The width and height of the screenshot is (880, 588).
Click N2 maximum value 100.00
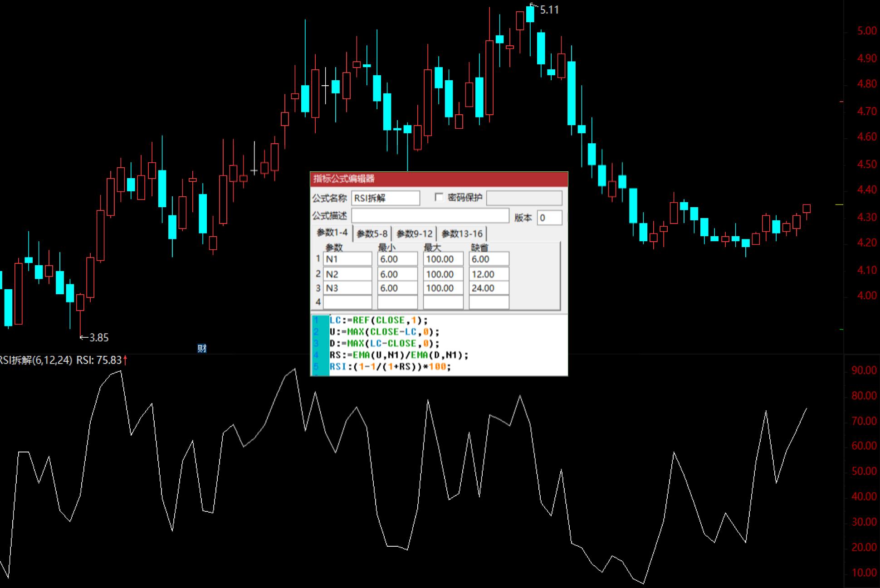click(443, 274)
